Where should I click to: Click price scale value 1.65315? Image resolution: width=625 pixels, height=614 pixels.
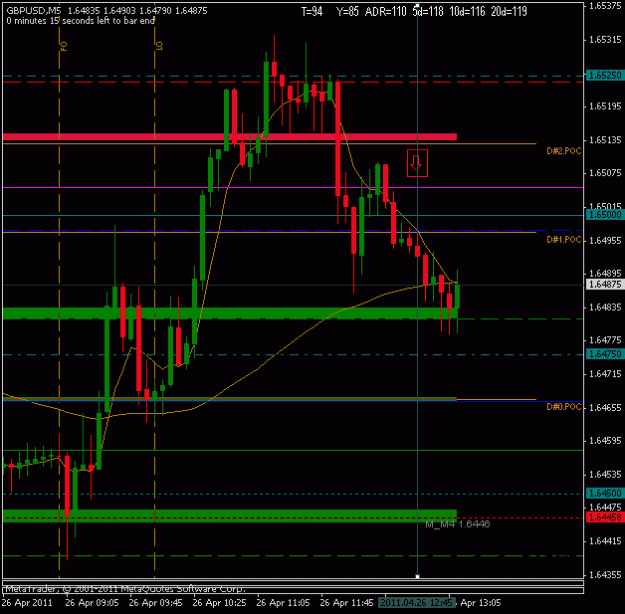pos(605,39)
